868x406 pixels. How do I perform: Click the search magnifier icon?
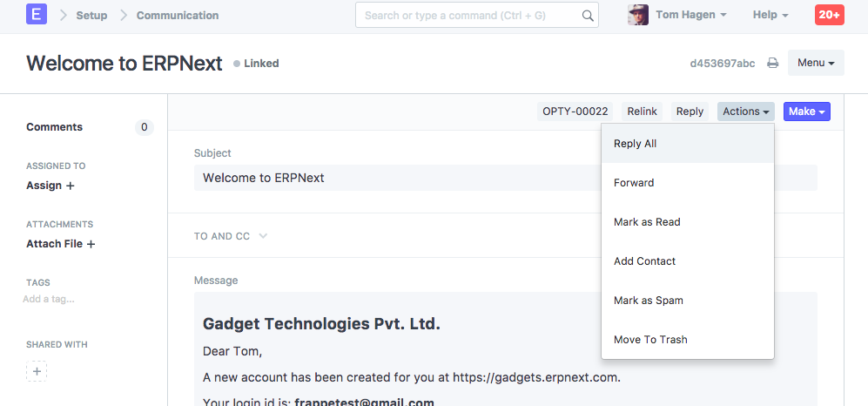click(588, 16)
